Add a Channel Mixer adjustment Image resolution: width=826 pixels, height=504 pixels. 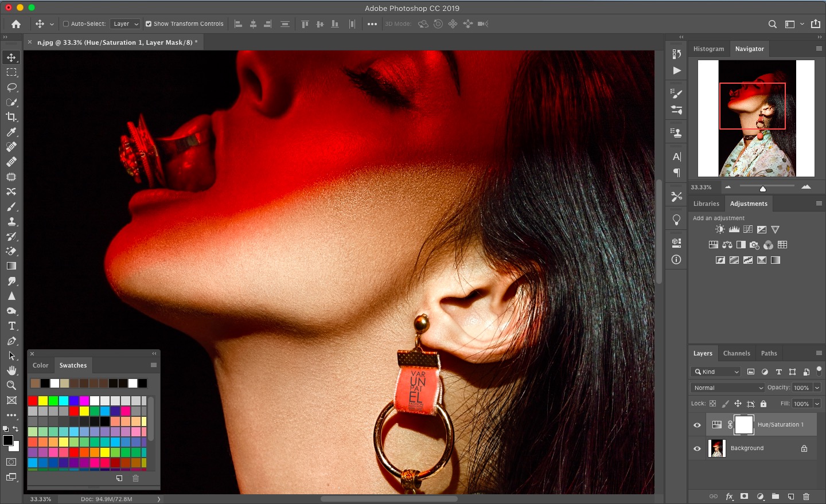pyautogui.click(x=769, y=245)
